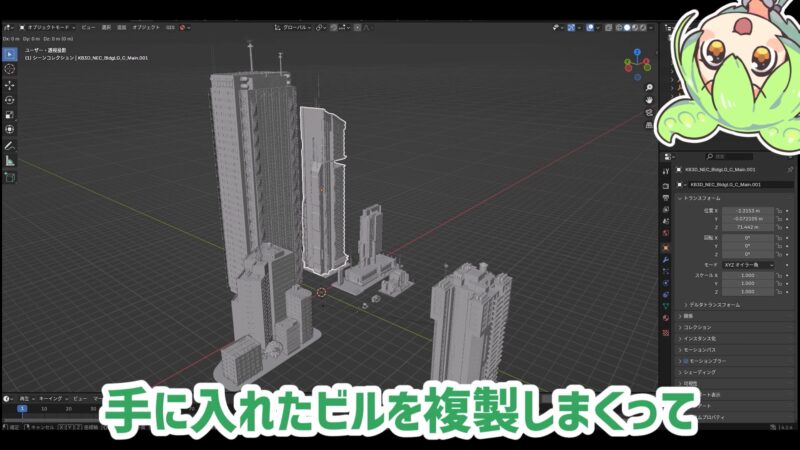Screen dimensions: 800x450
Task: Select the Add Cube tool
Action: click(10, 177)
